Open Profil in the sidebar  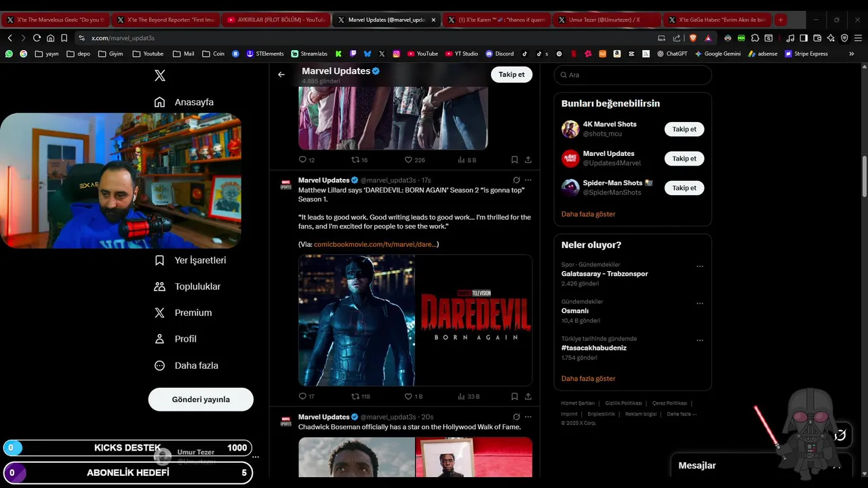pyautogui.click(x=176, y=339)
